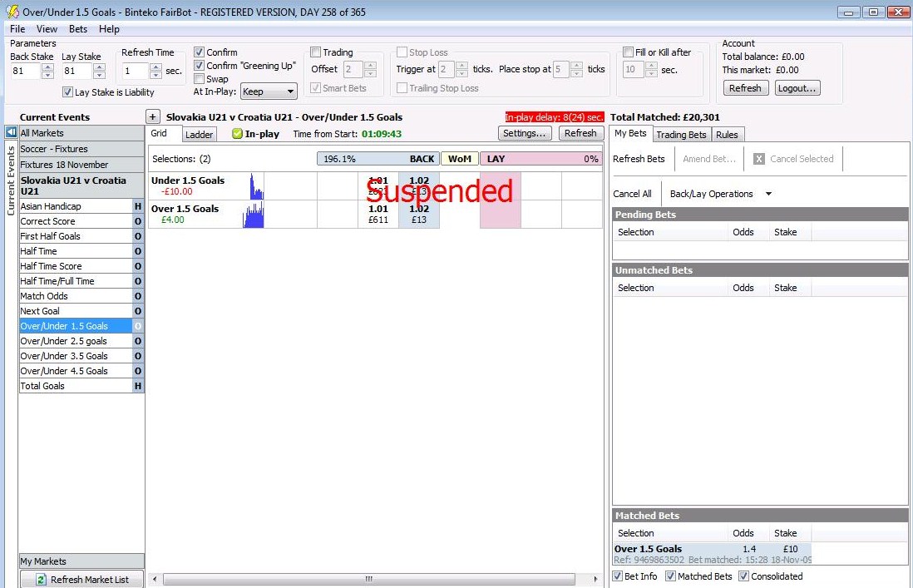Image resolution: width=913 pixels, height=588 pixels.
Task: Click the Over 1.5 Goals price chart
Action: pos(254,215)
